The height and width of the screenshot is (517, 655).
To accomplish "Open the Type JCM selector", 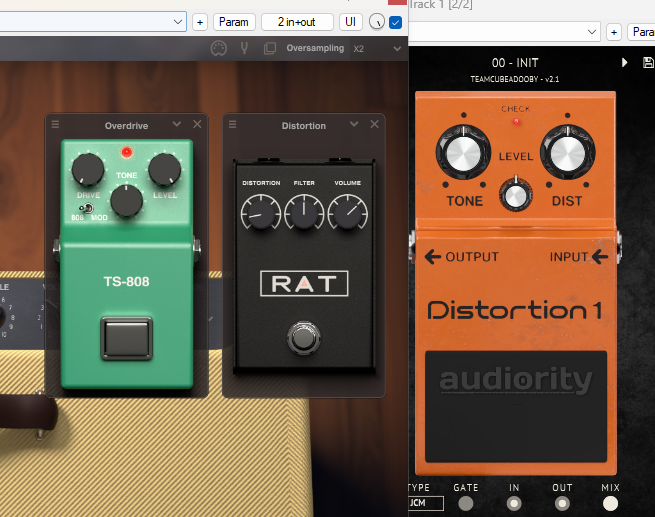I will pos(426,503).
